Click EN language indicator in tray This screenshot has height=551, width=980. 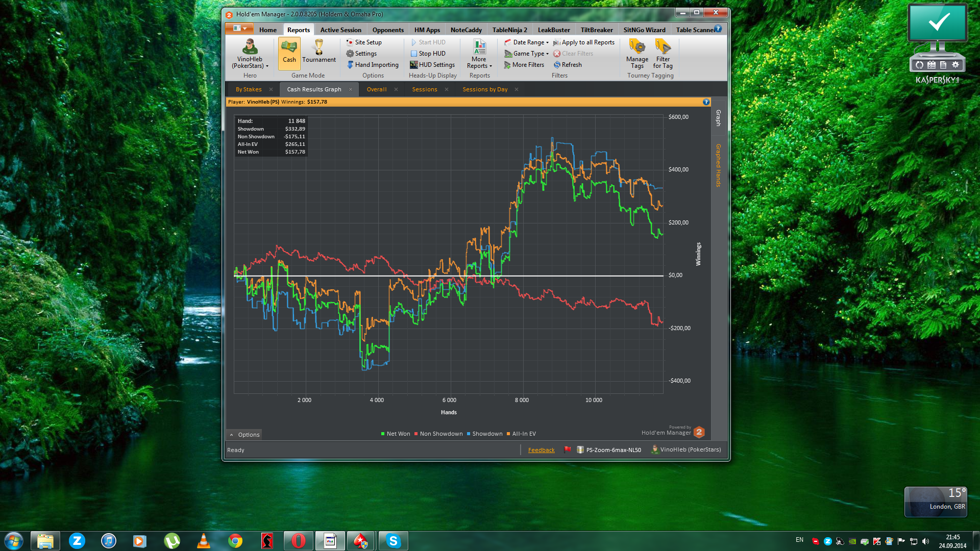(799, 540)
